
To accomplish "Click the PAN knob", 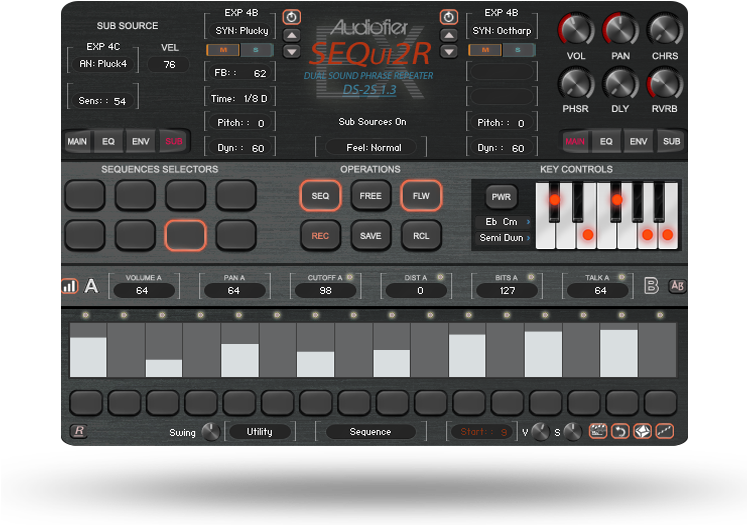I will coord(620,30).
